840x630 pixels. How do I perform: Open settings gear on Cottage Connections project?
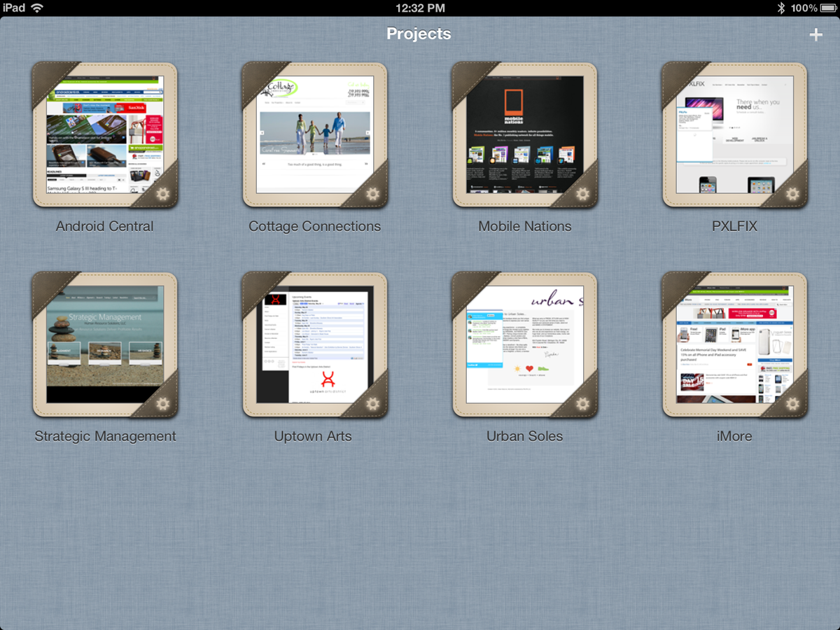tap(372, 193)
